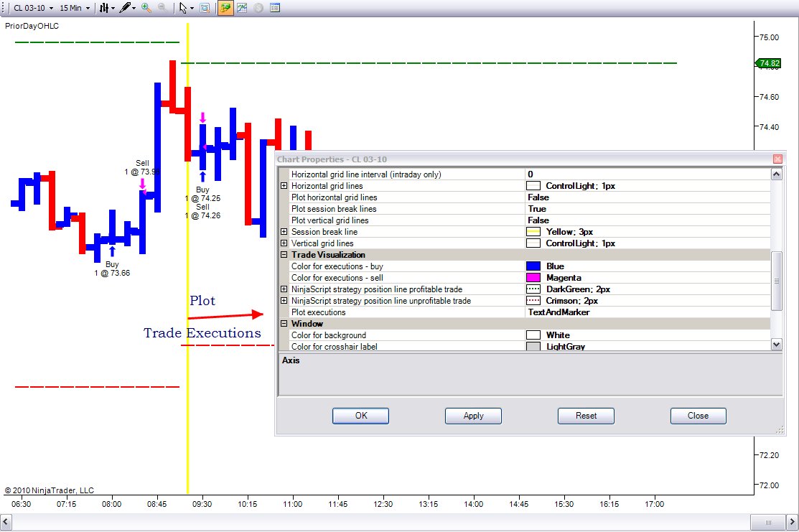Select 'Color for crosshair label' property label
Image resolution: width=799 pixels, height=532 pixels.
click(x=335, y=347)
